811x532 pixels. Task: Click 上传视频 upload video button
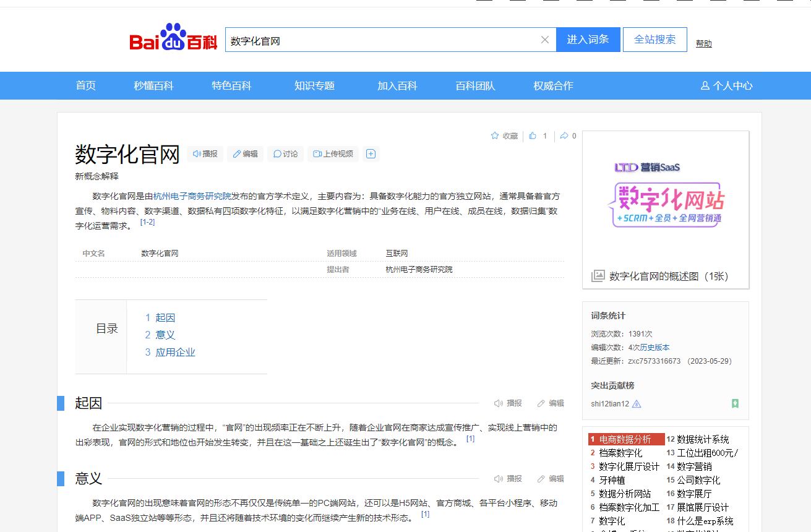pyautogui.click(x=333, y=154)
